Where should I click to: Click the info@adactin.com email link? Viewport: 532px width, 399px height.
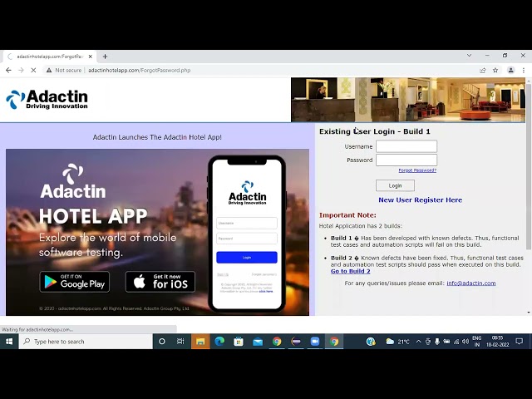471,283
